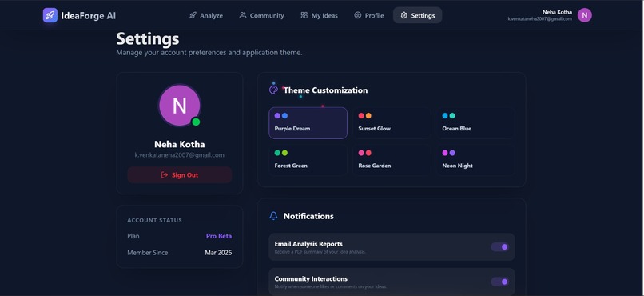Viewport: 644px width, 296px height.
Task: Select the Settings tab
Action: (x=417, y=15)
